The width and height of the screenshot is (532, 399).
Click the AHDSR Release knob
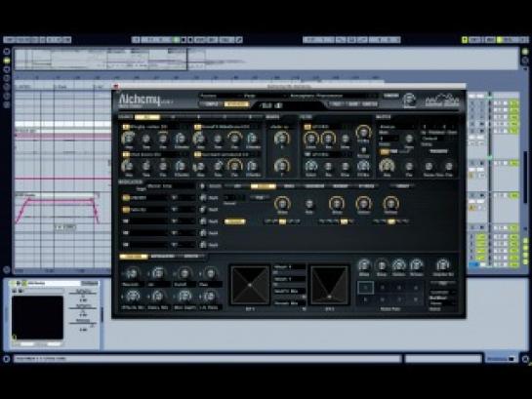390,203
